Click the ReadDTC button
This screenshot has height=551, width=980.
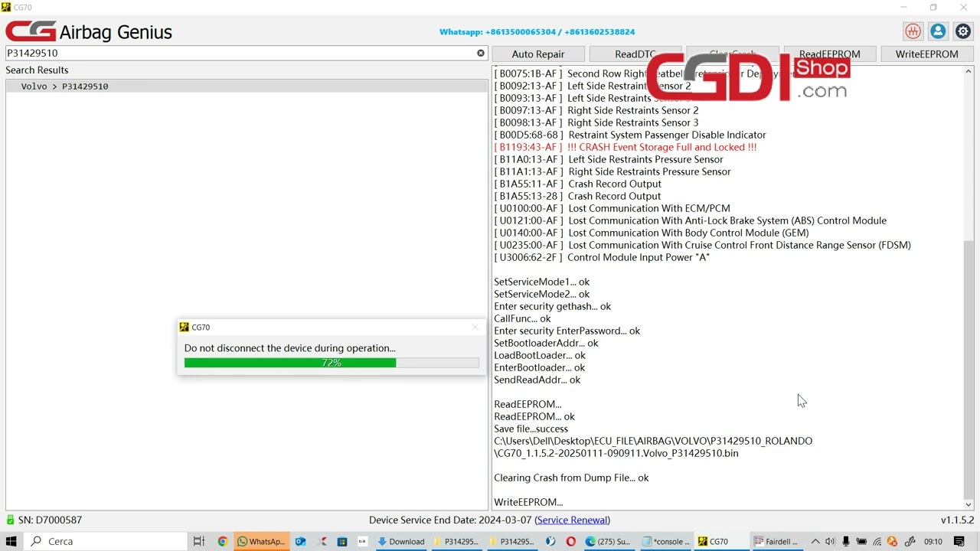[x=635, y=54]
